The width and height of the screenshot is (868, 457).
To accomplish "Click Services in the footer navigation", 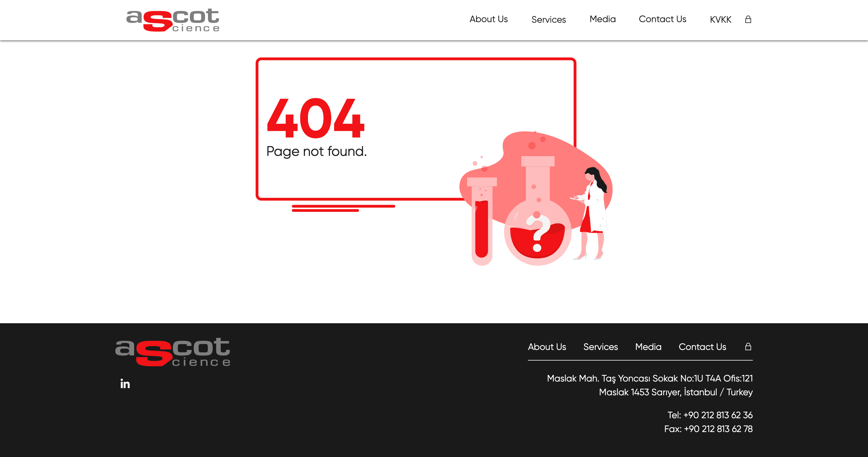I will (x=601, y=347).
